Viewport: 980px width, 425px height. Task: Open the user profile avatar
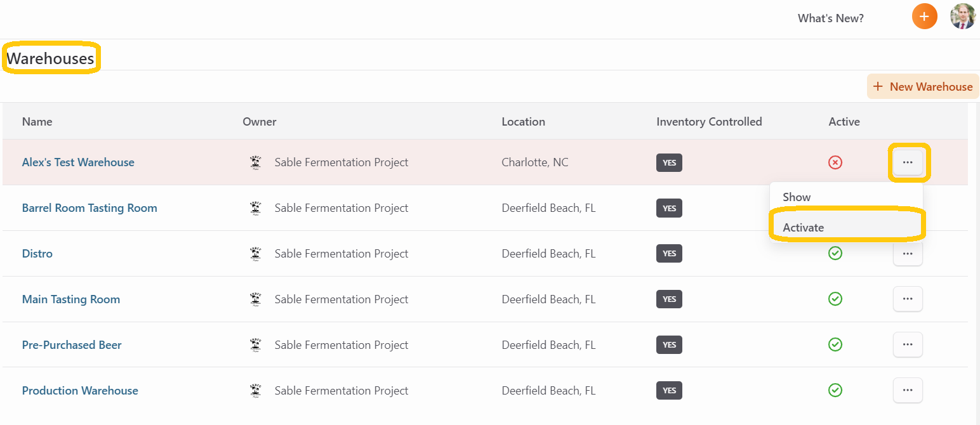pos(962,16)
